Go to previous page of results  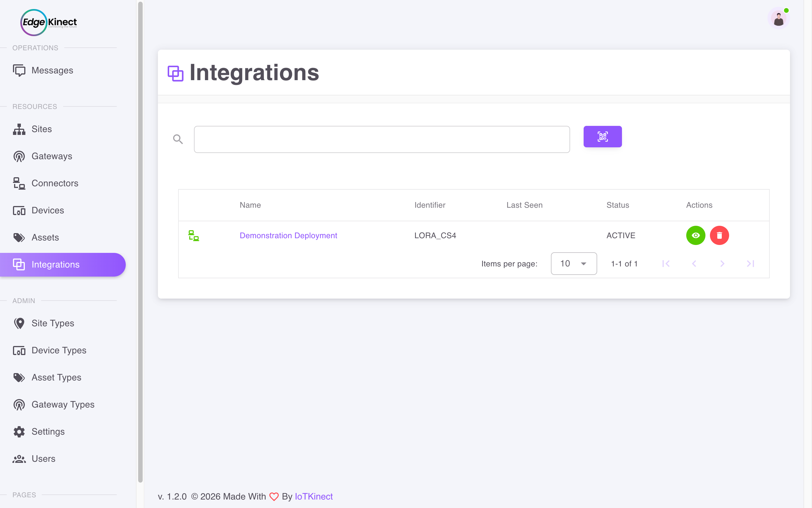[x=694, y=264]
